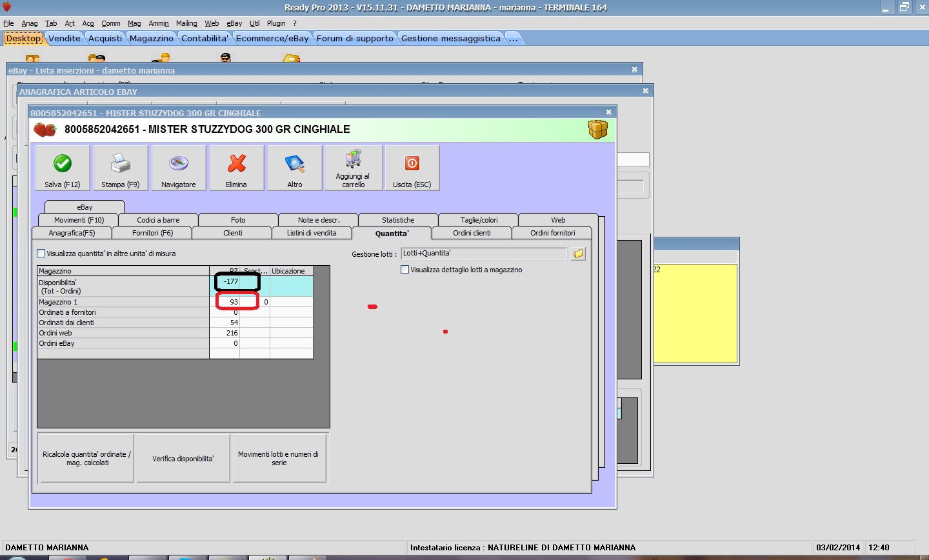
Task: Open the Ordini clienti tab
Action: [x=472, y=233]
